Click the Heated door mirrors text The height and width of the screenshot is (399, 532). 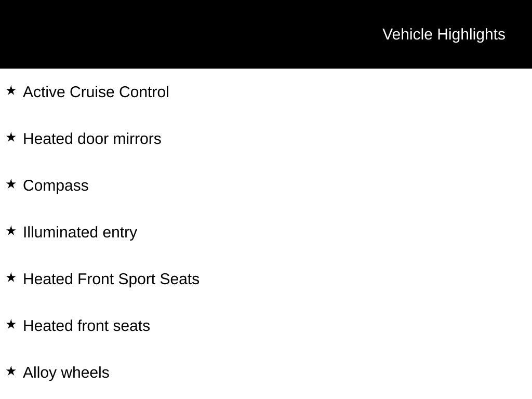point(92,139)
